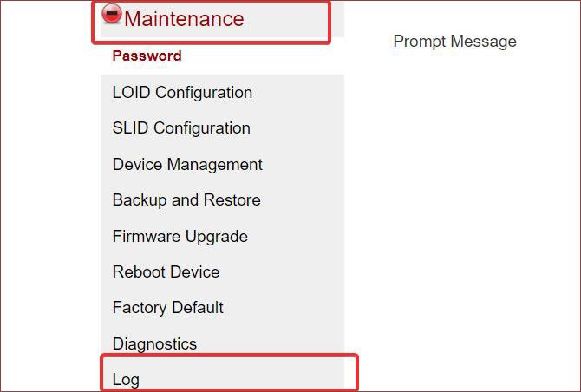The image size is (581, 392).
Task: Click the Prompt Message heading
Action: click(454, 42)
